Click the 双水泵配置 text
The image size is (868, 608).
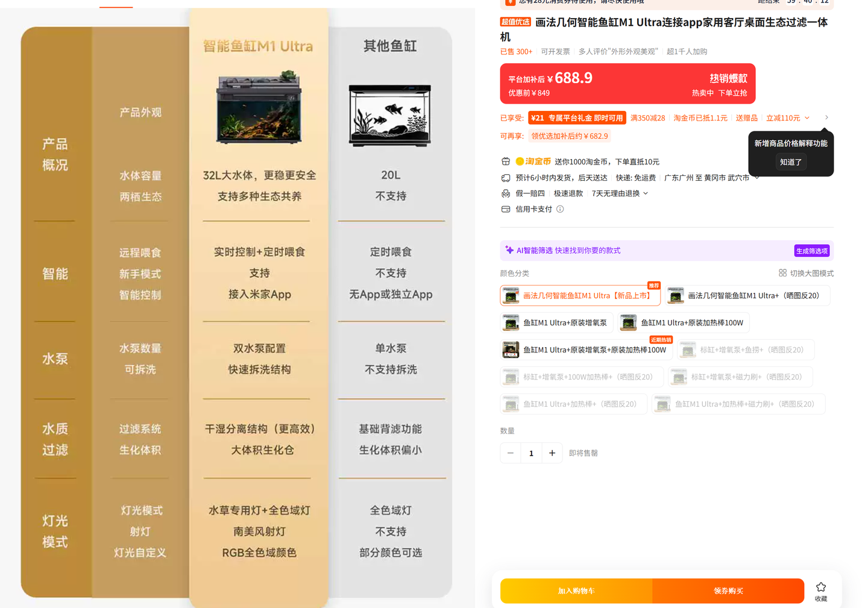coord(259,348)
